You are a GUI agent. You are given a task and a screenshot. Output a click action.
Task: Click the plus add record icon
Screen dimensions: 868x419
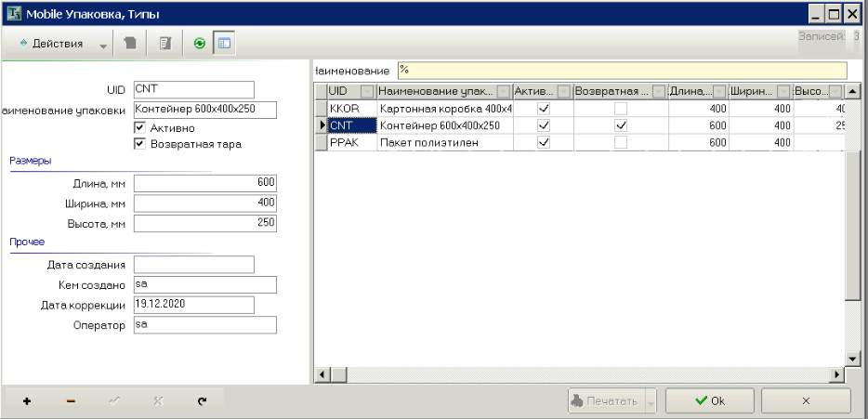27,401
